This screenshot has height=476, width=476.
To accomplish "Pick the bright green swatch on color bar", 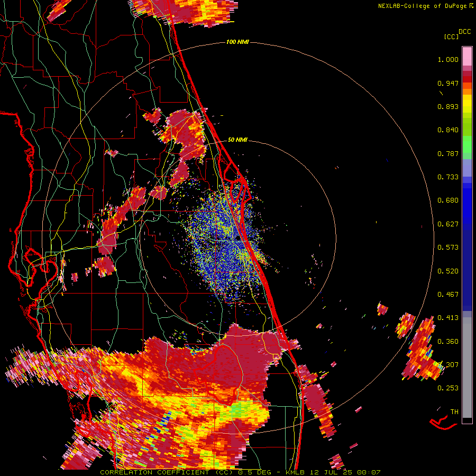I will 467,144.
